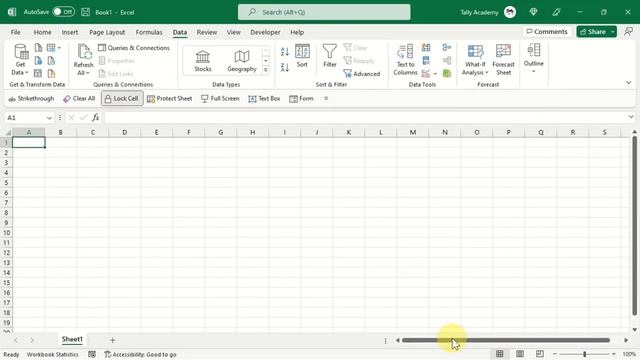Expand the Data Types gallery
The width and height of the screenshot is (640, 360).
coord(266,70)
